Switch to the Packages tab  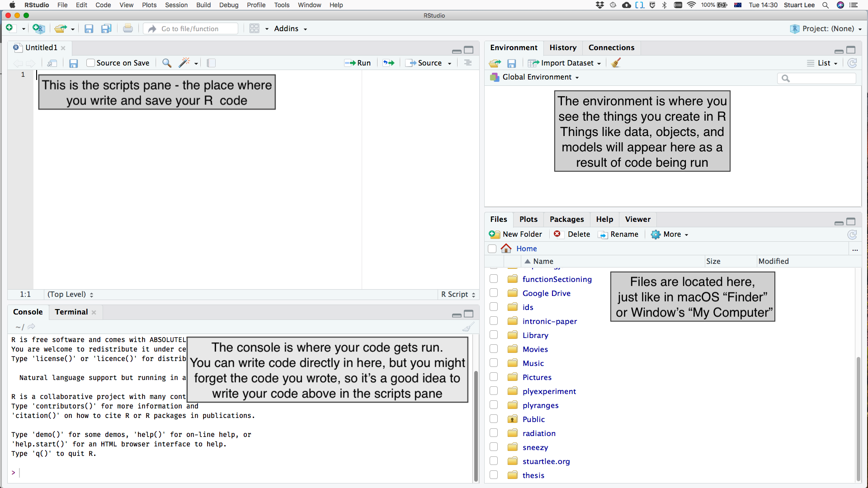566,219
